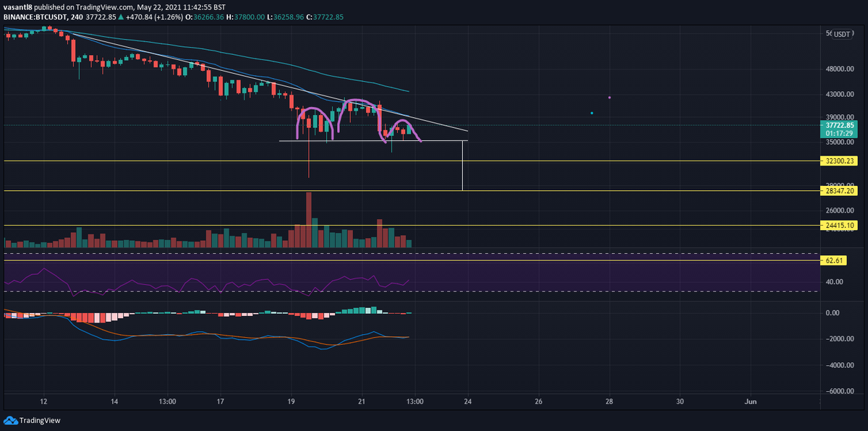Click the 48000.00 price axis label
This screenshot has width=868, height=431.
(840, 70)
